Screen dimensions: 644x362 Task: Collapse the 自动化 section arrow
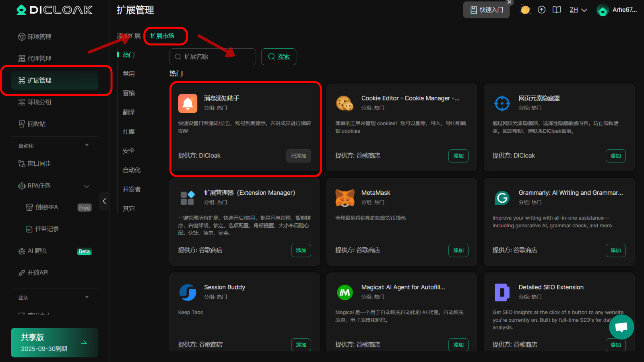(87, 145)
